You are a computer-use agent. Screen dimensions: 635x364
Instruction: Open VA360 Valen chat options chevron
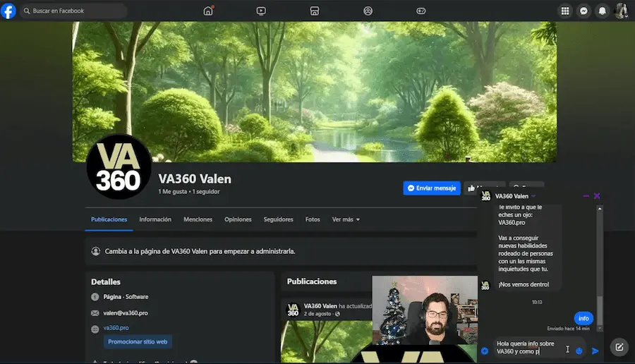(534, 196)
